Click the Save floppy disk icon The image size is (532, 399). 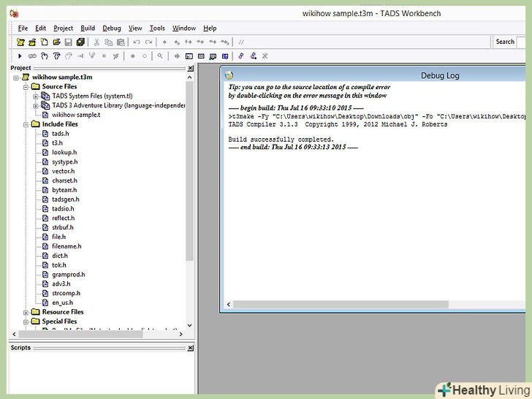tap(68, 42)
